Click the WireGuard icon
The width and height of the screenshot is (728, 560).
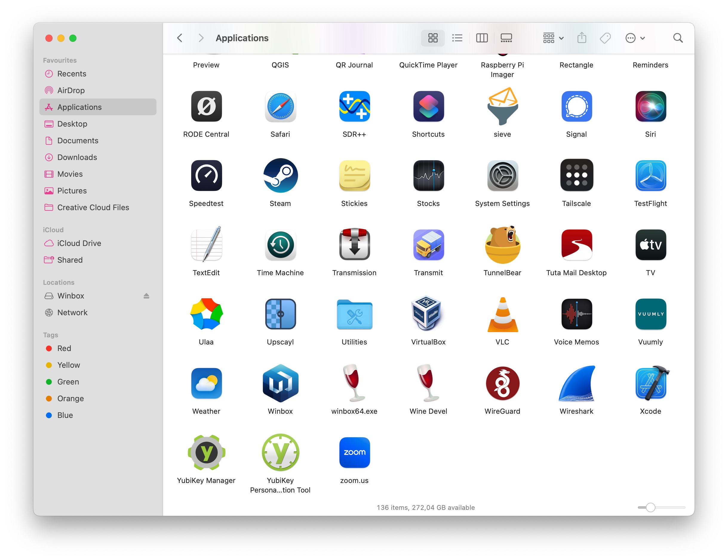[502, 384]
